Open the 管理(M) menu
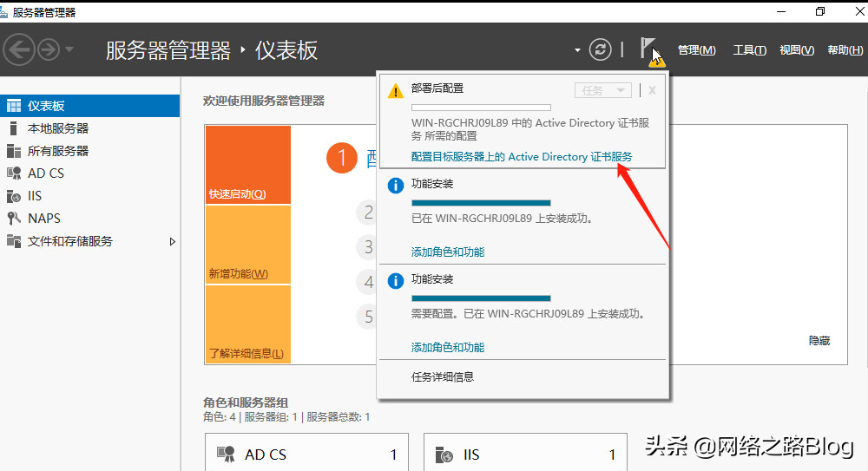 [696, 50]
